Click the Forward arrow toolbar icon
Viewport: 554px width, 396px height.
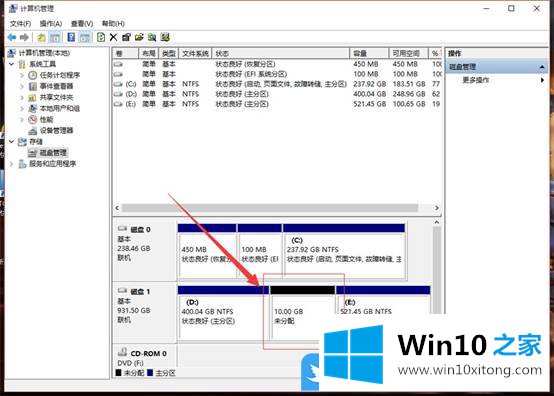[x=24, y=37]
